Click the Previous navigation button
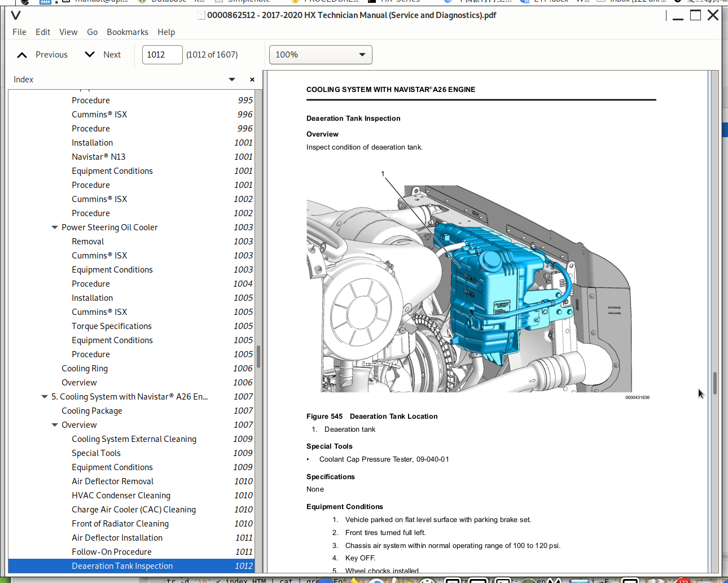Viewport: 728px width, 583px height. (51, 55)
